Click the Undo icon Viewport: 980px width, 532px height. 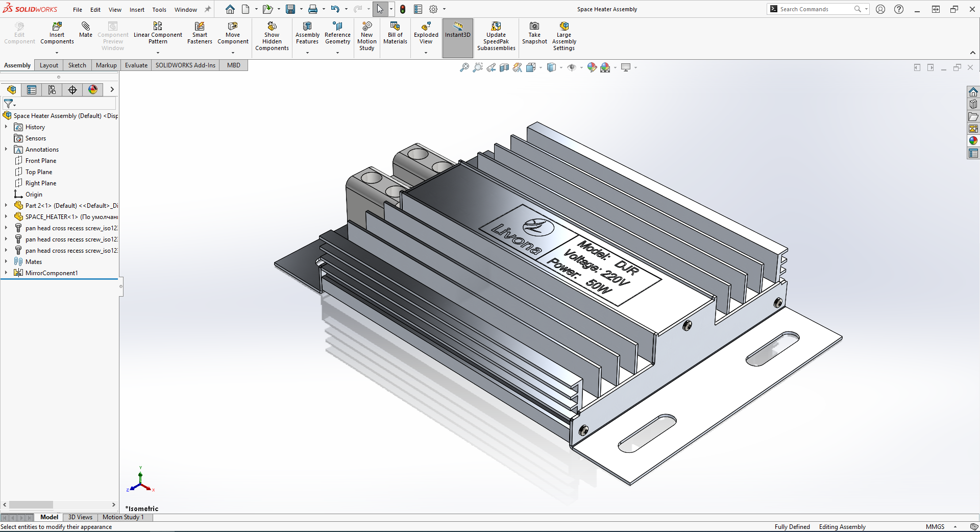pos(335,9)
